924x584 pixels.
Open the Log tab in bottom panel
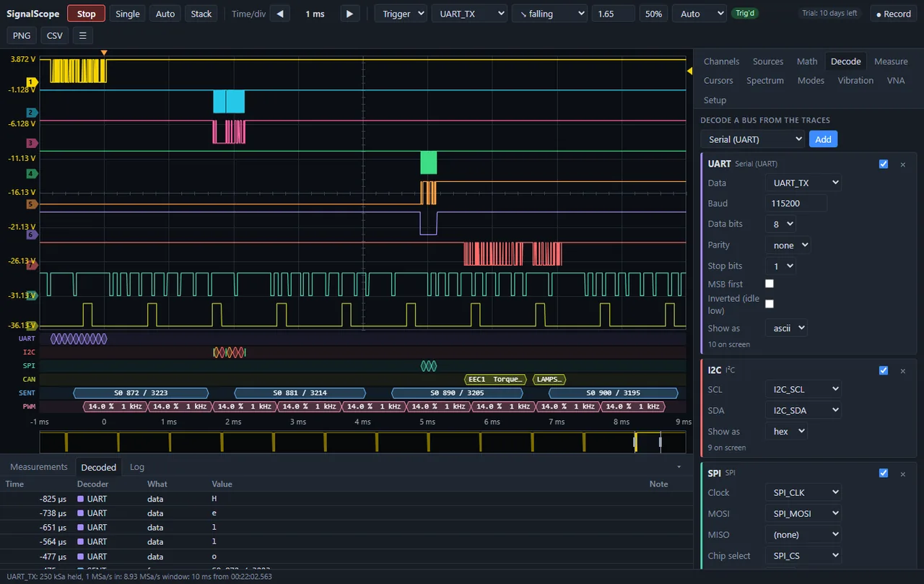coord(137,467)
